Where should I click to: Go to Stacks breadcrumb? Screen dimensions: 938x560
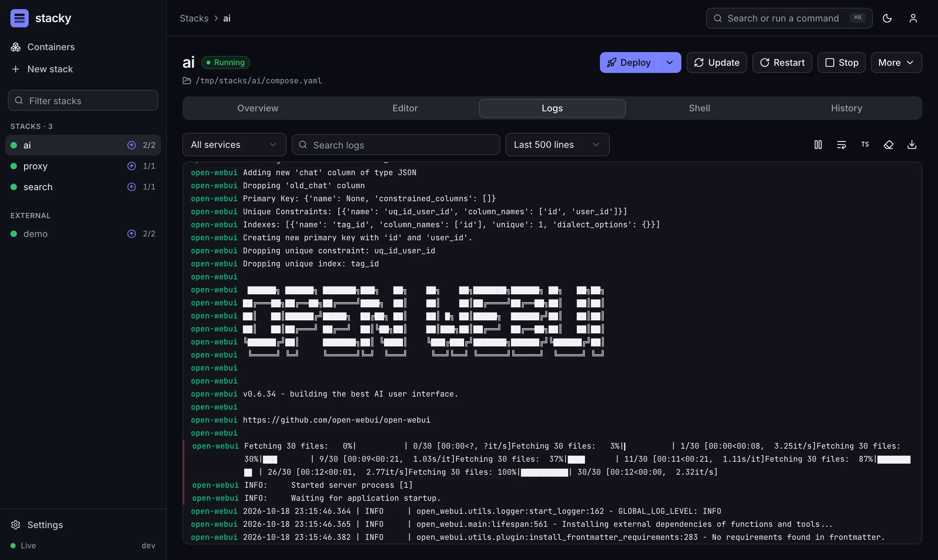tap(194, 18)
